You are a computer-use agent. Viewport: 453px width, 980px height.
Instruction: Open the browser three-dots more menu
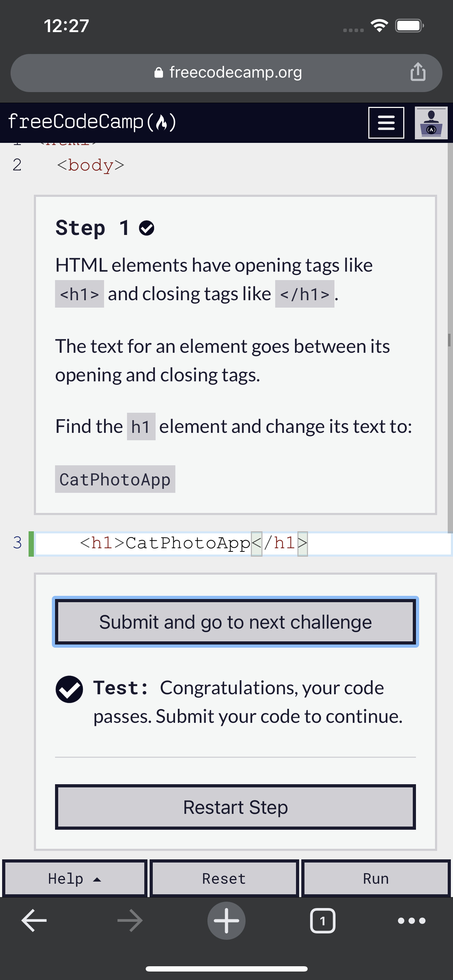tap(411, 920)
